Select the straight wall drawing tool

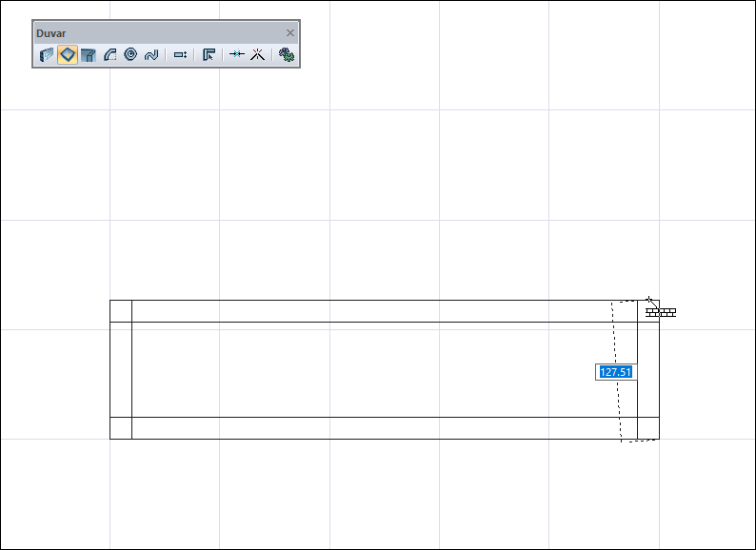[47, 55]
